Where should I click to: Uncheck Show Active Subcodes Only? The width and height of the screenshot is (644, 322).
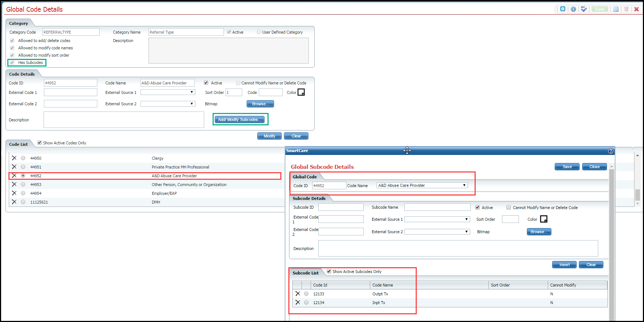click(x=329, y=272)
